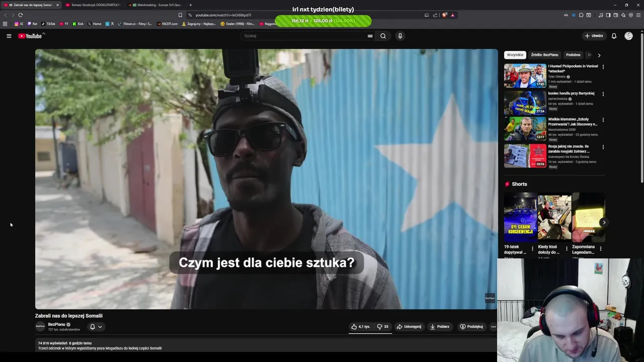Open the on-screen keyboard icon in search box
The width and height of the screenshot is (644, 362).
tap(370, 36)
